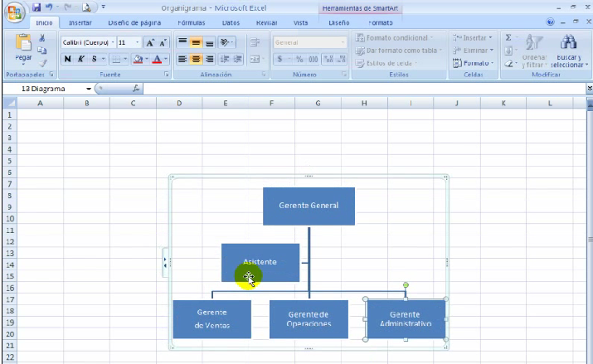Click the Undo arrow in Quick Access
The image size is (593, 364).
(x=50, y=7)
